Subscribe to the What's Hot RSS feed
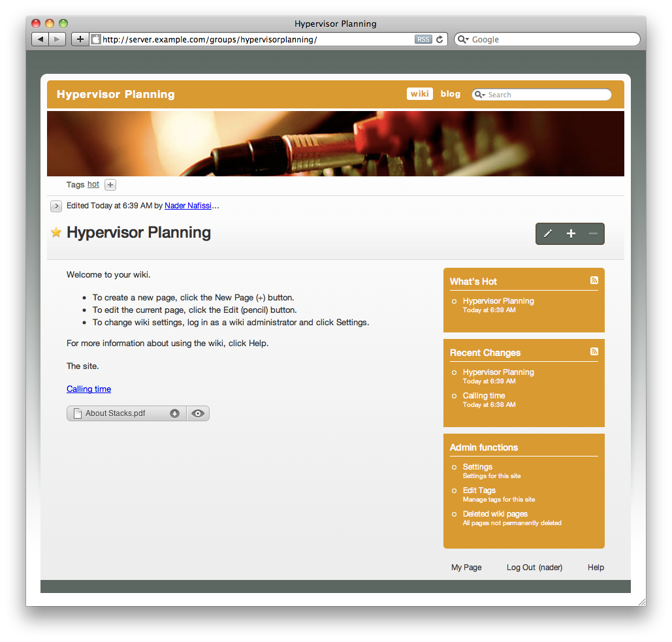This screenshot has height=642, width=672. pos(594,280)
